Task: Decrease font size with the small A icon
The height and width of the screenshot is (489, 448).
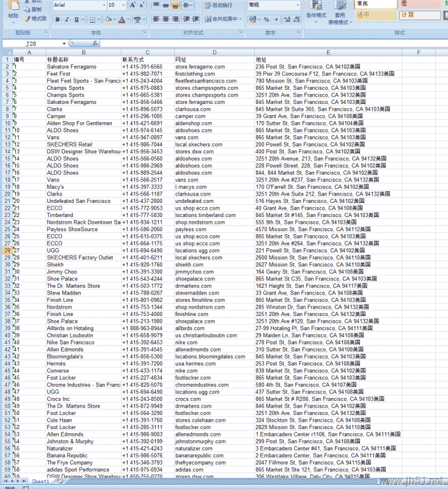Action: [141, 6]
